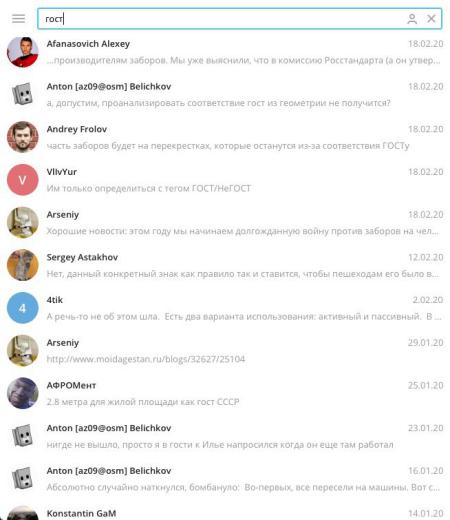Click АФРОМент's dark avatar
450x520 pixels.
[x=23, y=393]
